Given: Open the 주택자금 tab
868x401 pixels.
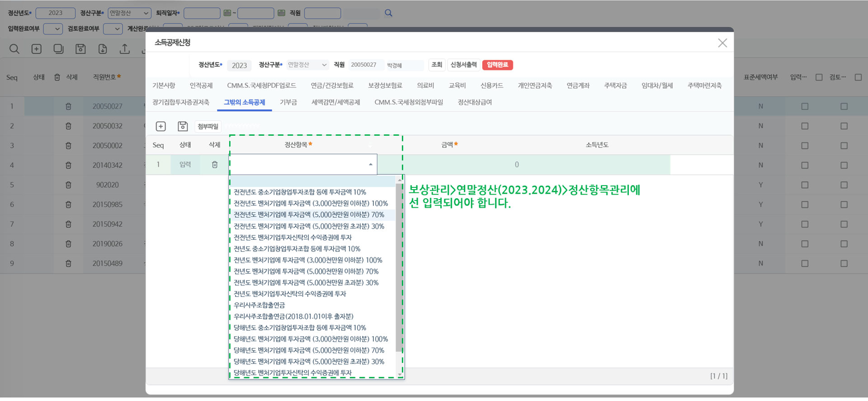Looking at the screenshot, I should tap(615, 86).
